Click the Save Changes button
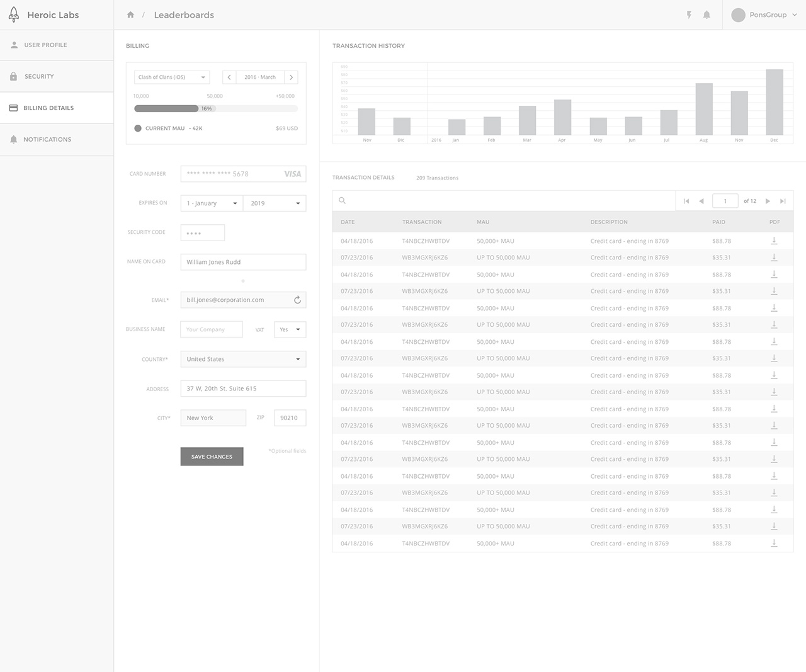The image size is (806, 672). click(212, 457)
